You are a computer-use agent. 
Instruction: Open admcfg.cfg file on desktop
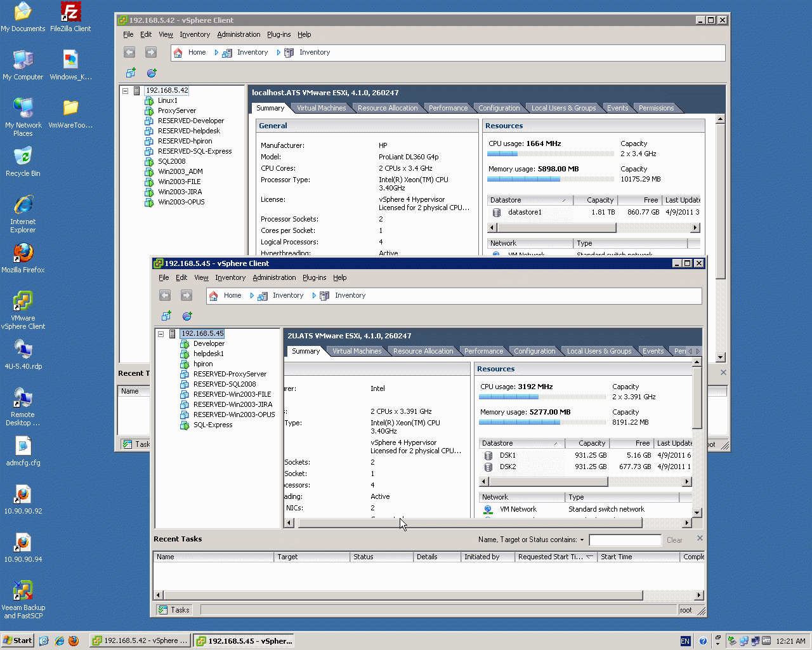[x=23, y=451]
